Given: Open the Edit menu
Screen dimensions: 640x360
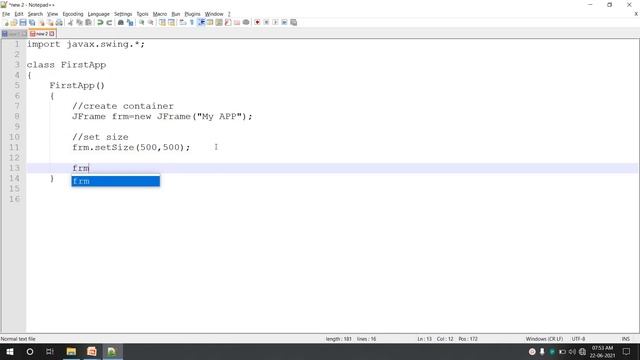Looking at the screenshot, I should click(x=19, y=14).
